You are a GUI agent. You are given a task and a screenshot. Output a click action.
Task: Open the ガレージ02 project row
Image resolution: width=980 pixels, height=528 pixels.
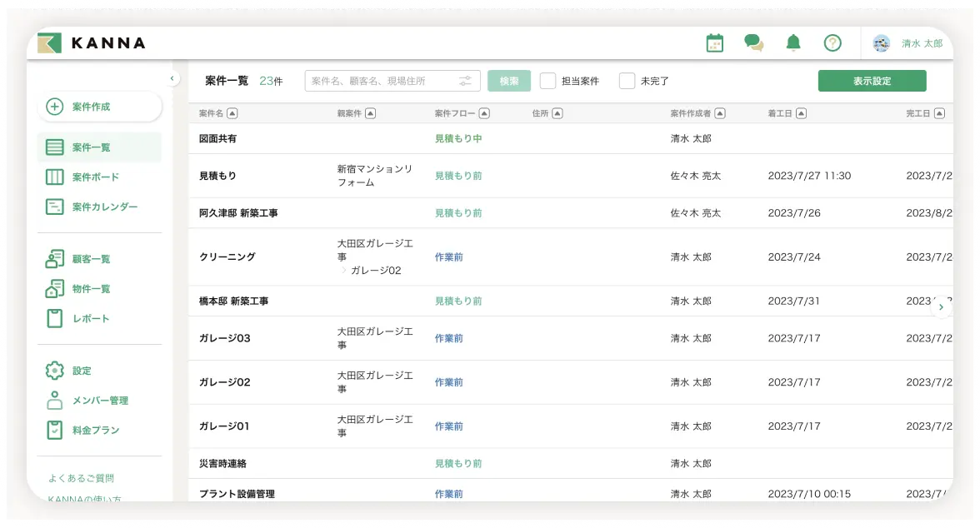pyautogui.click(x=571, y=382)
